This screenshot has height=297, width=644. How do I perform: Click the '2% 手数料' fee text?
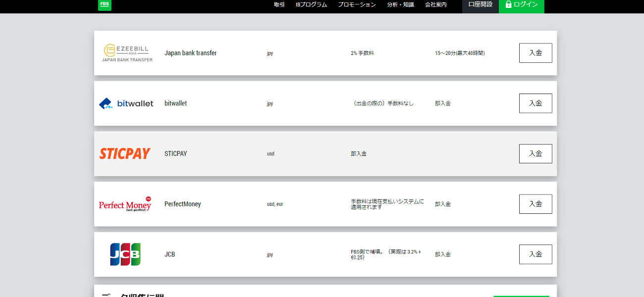(x=362, y=53)
